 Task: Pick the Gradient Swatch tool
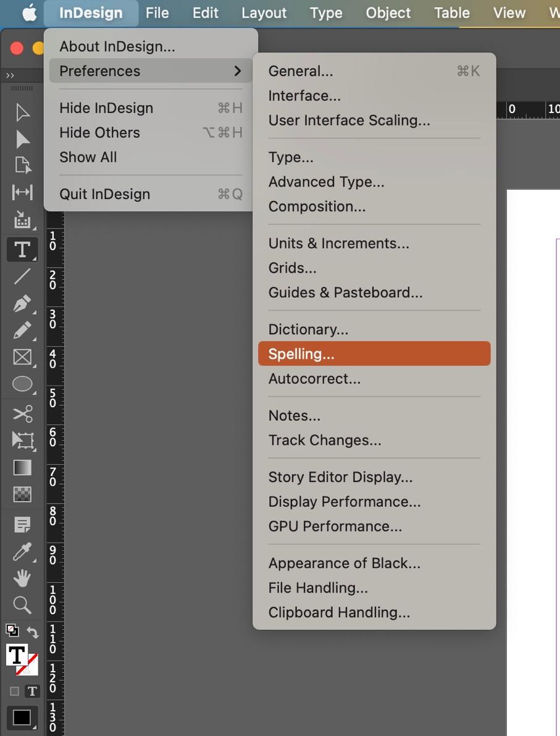coord(22,468)
